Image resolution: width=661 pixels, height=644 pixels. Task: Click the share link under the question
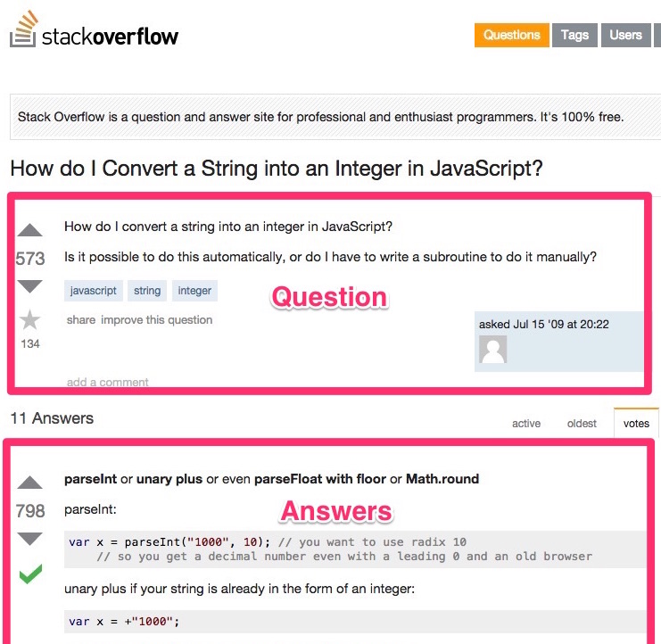click(81, 320)
